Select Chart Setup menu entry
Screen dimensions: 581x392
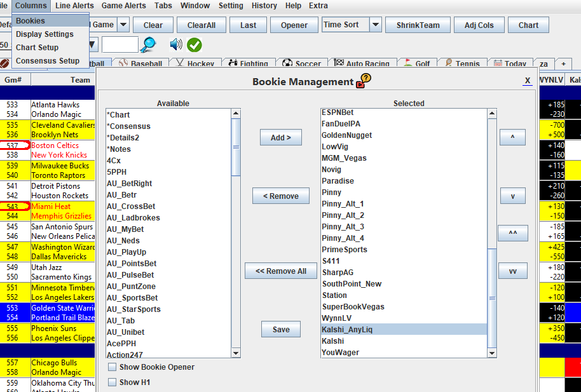tap(51, 48)
